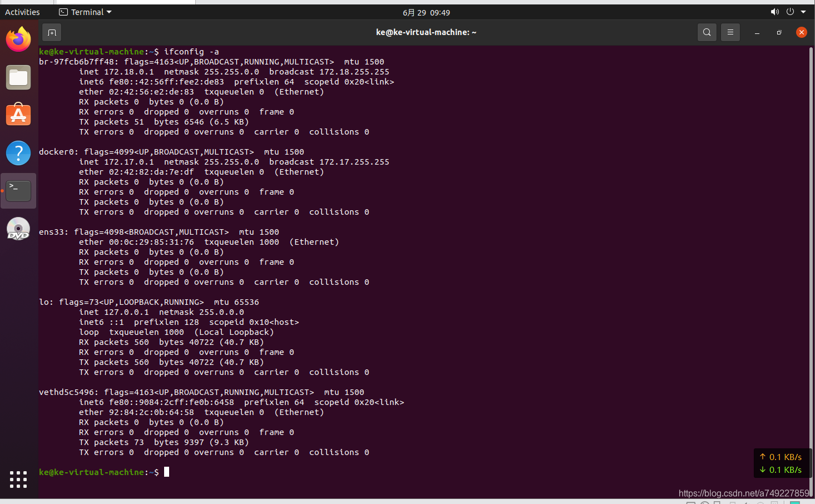Click the ifconfig -a command text

pyautogui.click(x=191, y=52)
